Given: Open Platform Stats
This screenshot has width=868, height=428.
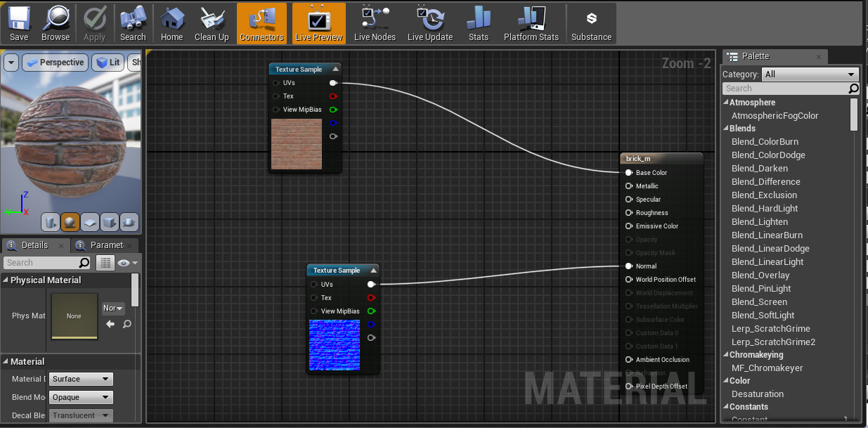Looking at the screenshot, I should (531, 22).
